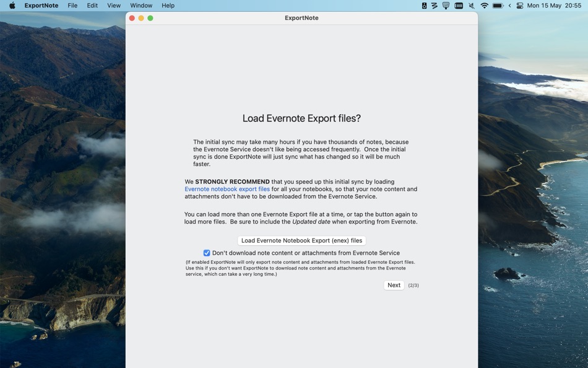588x368 pixels.
Task: Click the monitor-shaped menu bar icon
Action: pos(446,6)
